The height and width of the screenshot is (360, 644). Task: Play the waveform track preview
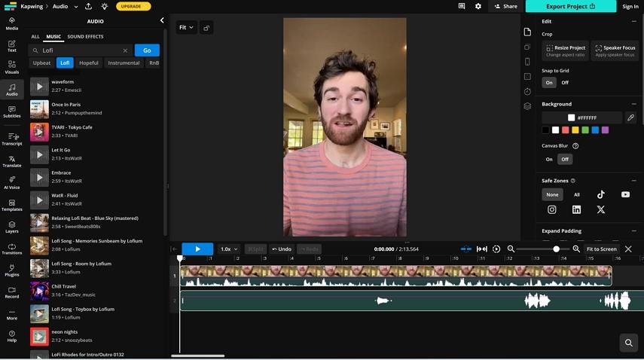tap(39, 86)
